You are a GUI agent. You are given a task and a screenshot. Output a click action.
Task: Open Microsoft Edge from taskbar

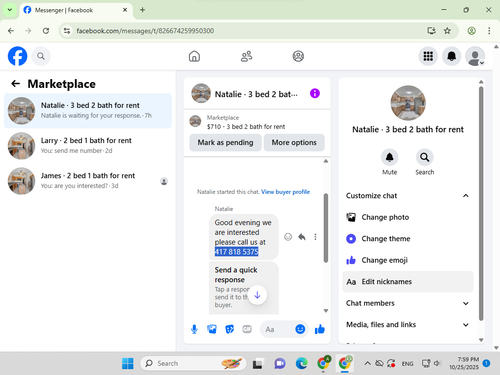coord(301,363)
